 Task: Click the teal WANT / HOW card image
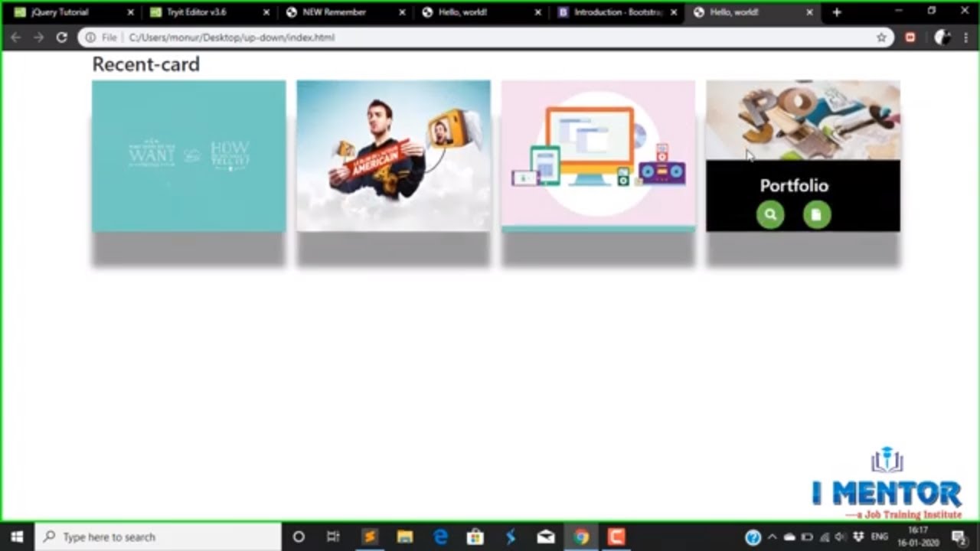click(x=188, y=156)
